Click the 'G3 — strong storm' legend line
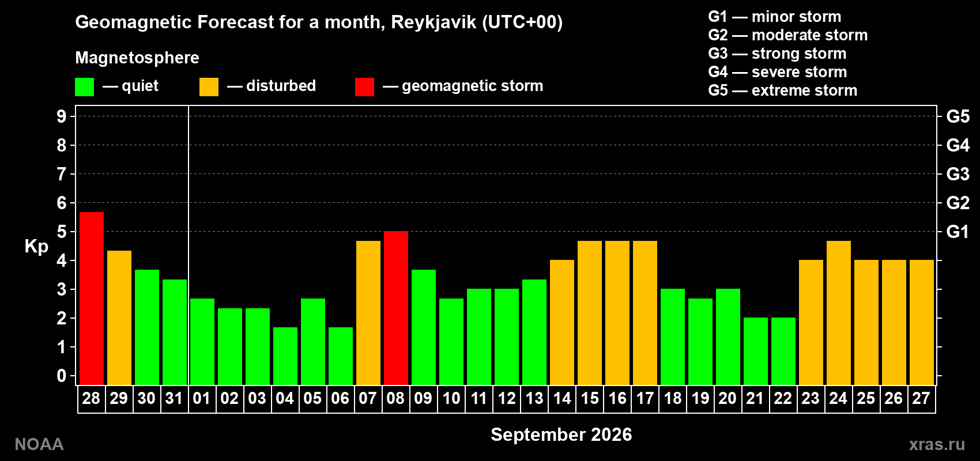This screenshot has width=980, height=461. [777, 54]
